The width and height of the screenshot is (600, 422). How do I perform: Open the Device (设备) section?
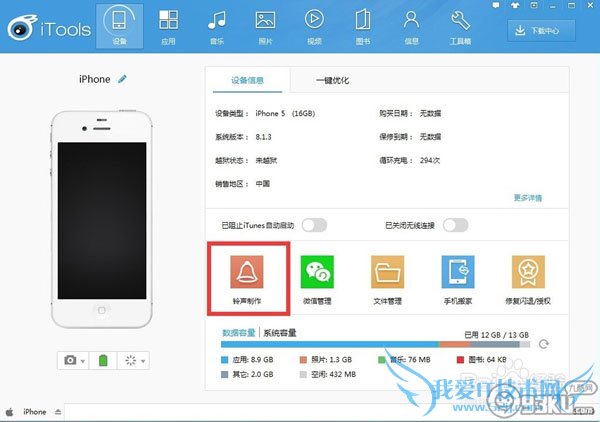pyautogui.click(x=119, y=26)
